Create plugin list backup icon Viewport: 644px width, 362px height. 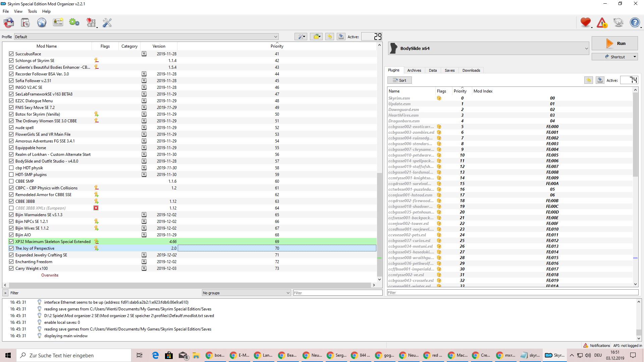[600, 80]
